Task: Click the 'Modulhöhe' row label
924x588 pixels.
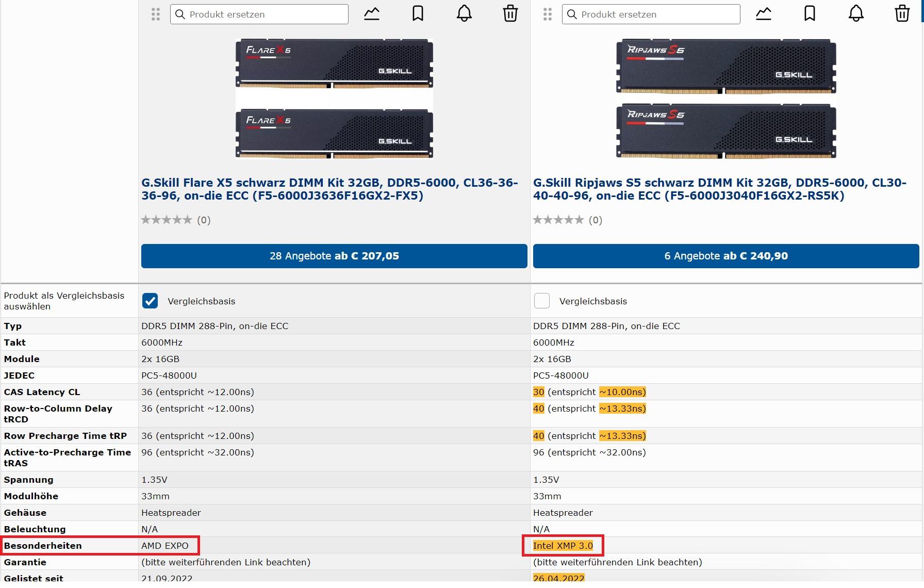Action: (x=31, y=496)
